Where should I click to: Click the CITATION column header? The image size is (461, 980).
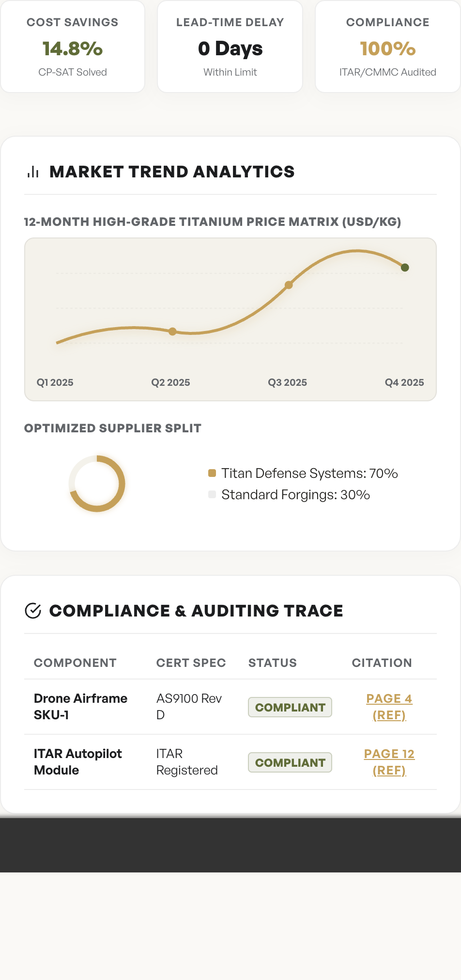coord(382,663)
